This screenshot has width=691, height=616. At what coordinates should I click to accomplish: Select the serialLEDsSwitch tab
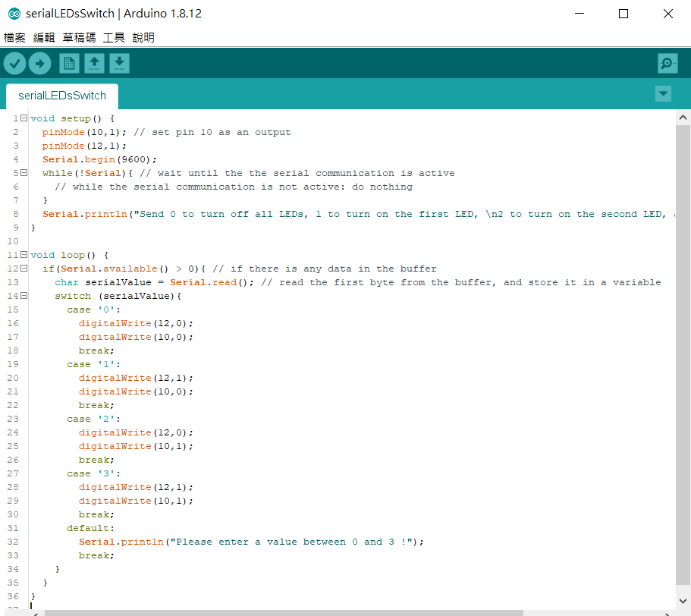pyautogui.click(x=62, y=96)
